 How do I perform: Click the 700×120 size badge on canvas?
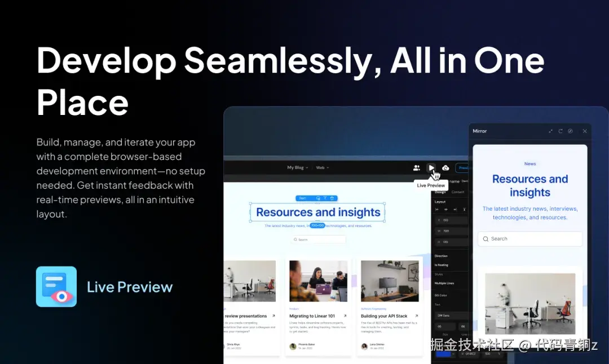(317, 225)
